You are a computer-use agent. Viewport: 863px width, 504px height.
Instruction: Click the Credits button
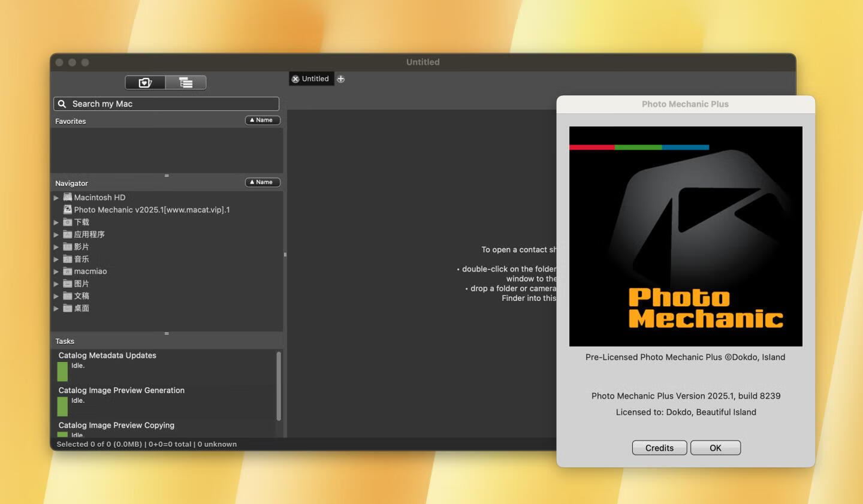(659, 448)
